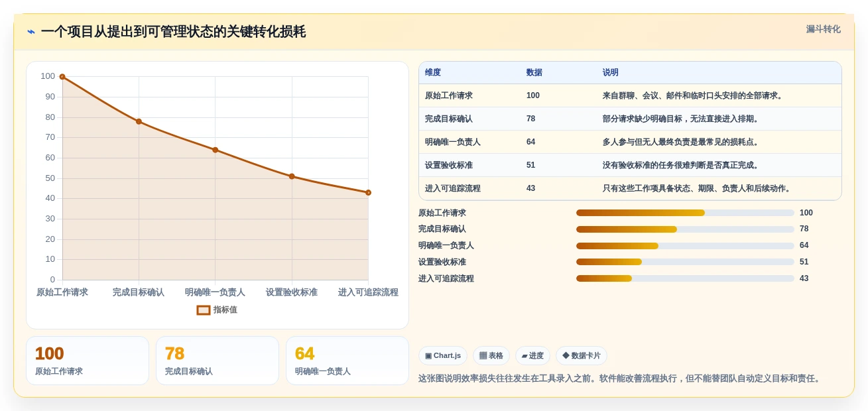Click the value 78 in the table
Screen dimensions: 868x411
(x=531, y=119)
